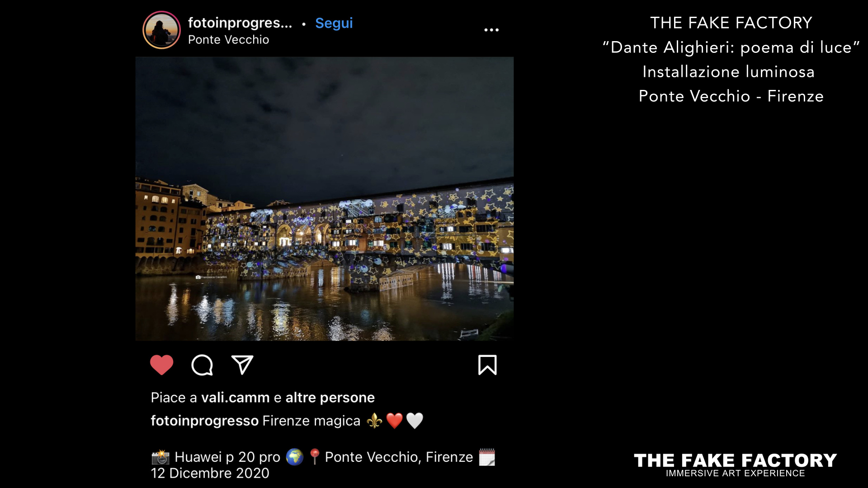Toggle the bookmark save icon
This screenshot has width=868, height=488.
click(x=487, y=365)
